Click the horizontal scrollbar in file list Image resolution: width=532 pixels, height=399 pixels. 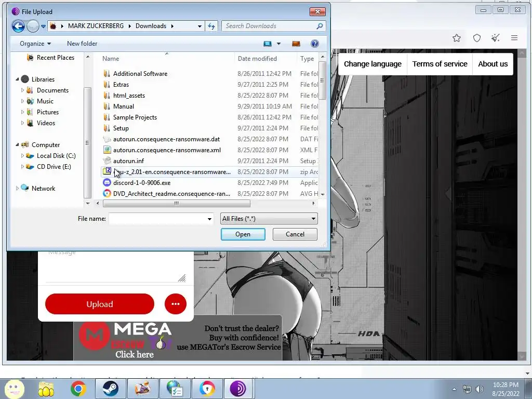tap(177, 203)
